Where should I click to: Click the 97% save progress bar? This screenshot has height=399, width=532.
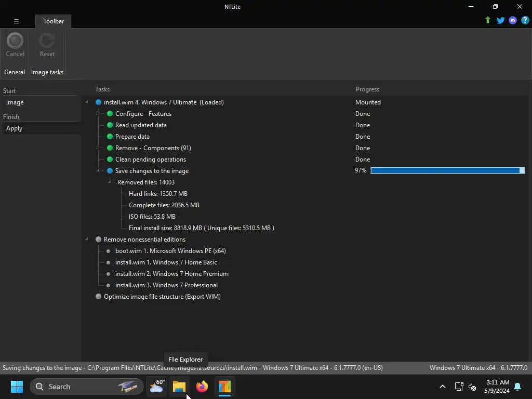[x=447, y=170]
